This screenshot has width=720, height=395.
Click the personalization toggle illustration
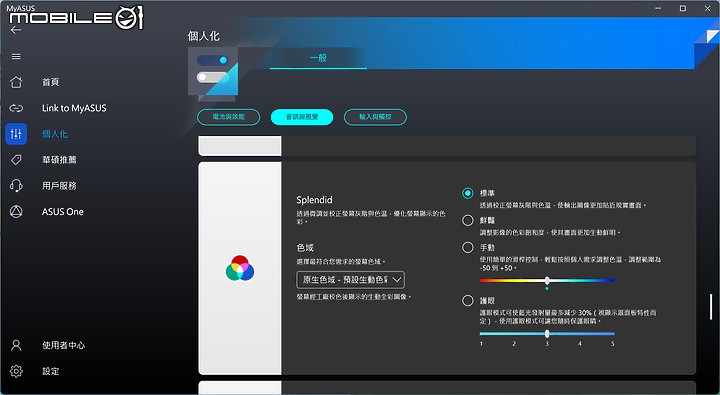214,73
